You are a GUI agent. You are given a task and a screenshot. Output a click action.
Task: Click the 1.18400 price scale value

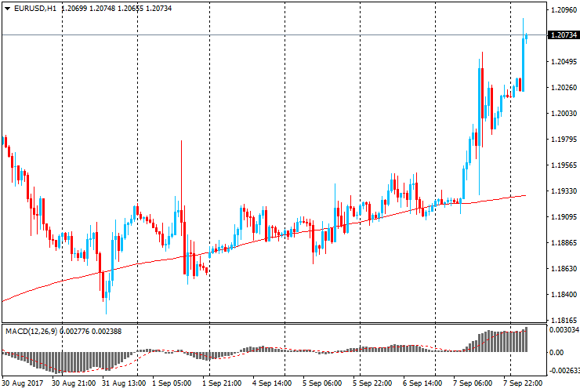tap(564, 295)
